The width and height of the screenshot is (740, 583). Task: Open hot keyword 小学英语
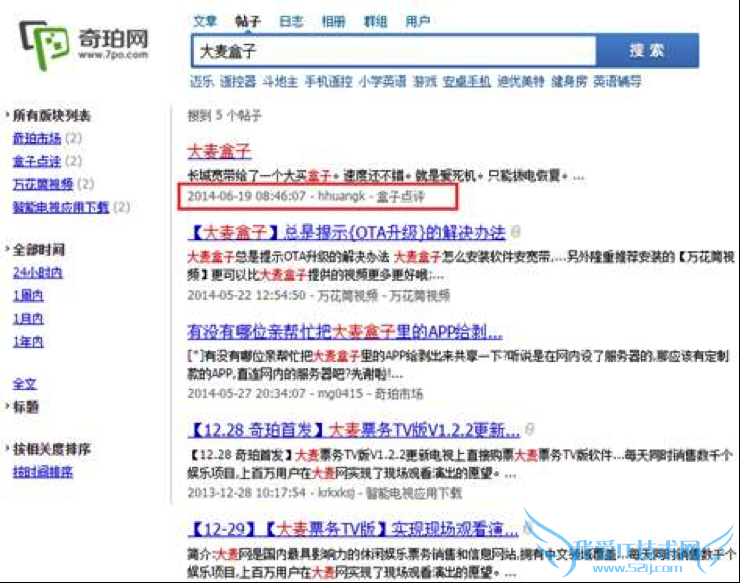point(382,82)
